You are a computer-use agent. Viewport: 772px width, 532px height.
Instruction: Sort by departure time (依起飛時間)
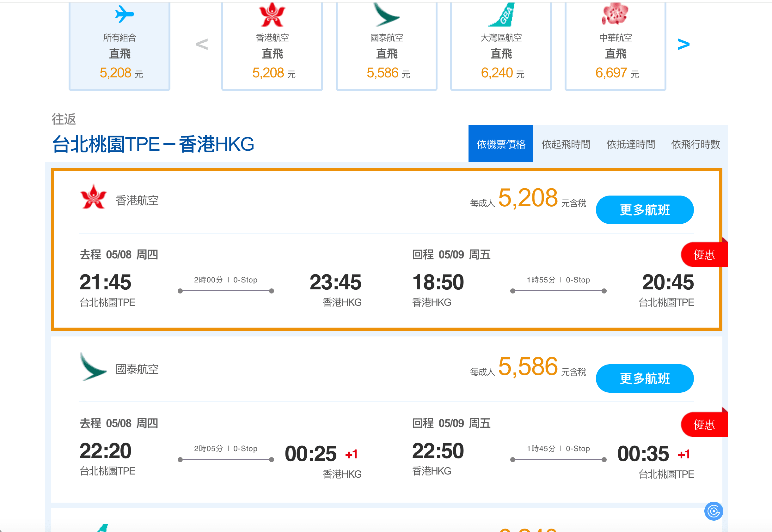pos(566,144)
